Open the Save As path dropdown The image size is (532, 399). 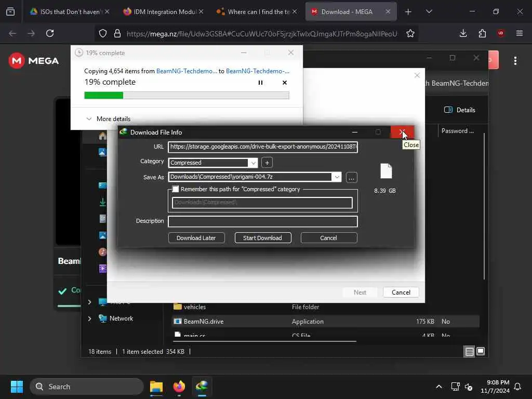[337, 177]
